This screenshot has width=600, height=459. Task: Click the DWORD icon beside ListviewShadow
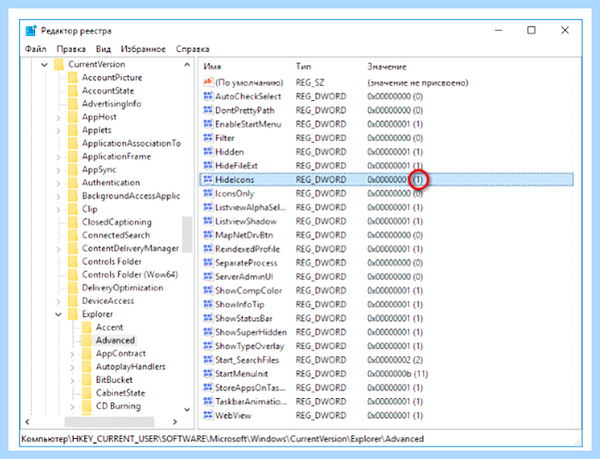pyautogui.click(x=208, y=221)
